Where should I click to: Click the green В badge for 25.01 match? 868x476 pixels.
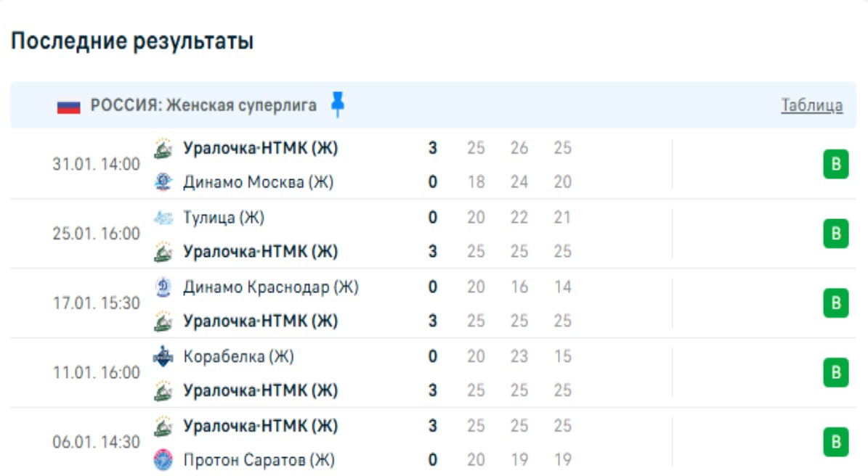[835, 234]
